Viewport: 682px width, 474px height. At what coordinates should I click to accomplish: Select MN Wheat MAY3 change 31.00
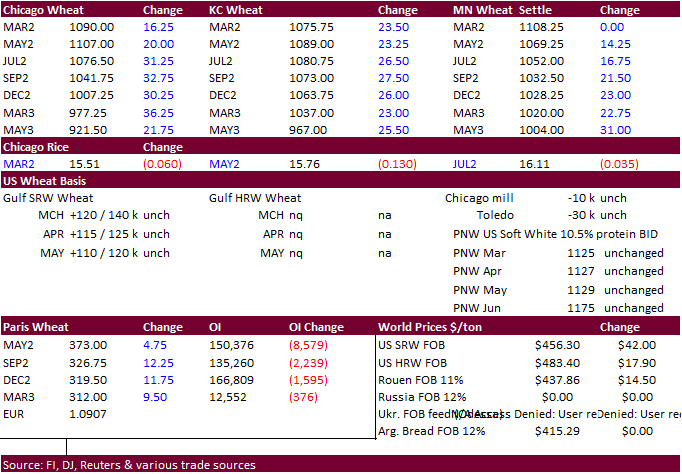coord(617,130)
